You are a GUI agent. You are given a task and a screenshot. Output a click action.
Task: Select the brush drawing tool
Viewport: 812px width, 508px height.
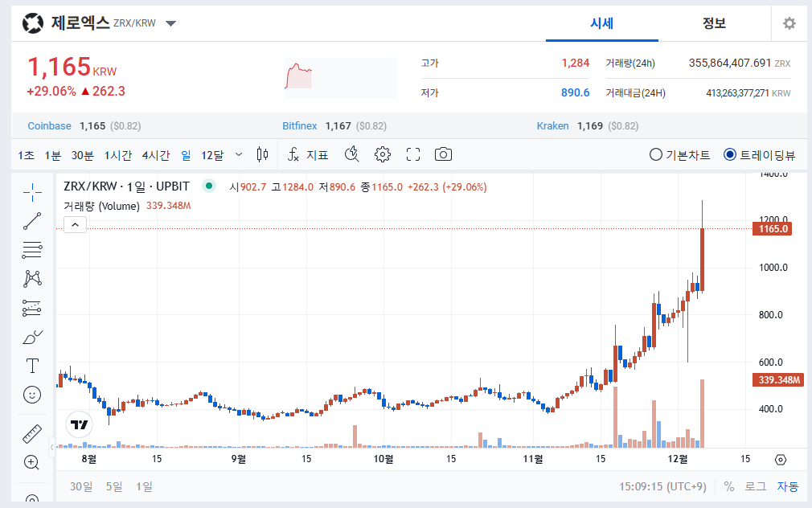[x=32, y=337]
